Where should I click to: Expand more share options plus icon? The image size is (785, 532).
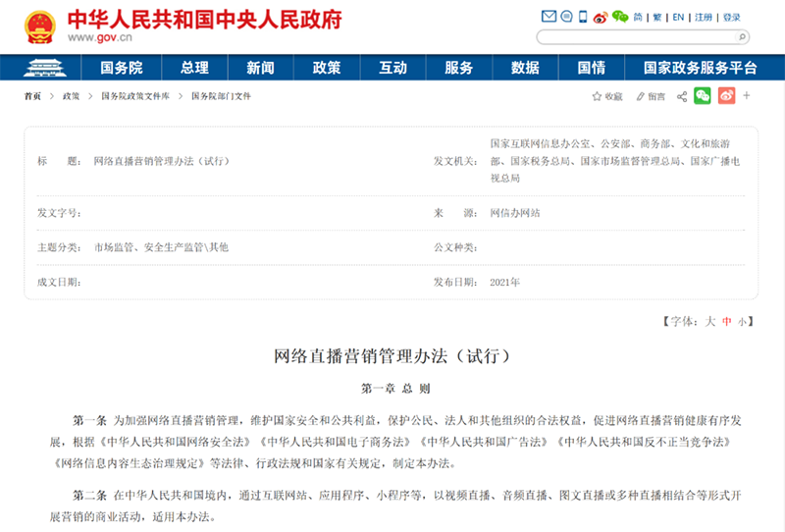point(747,95)
